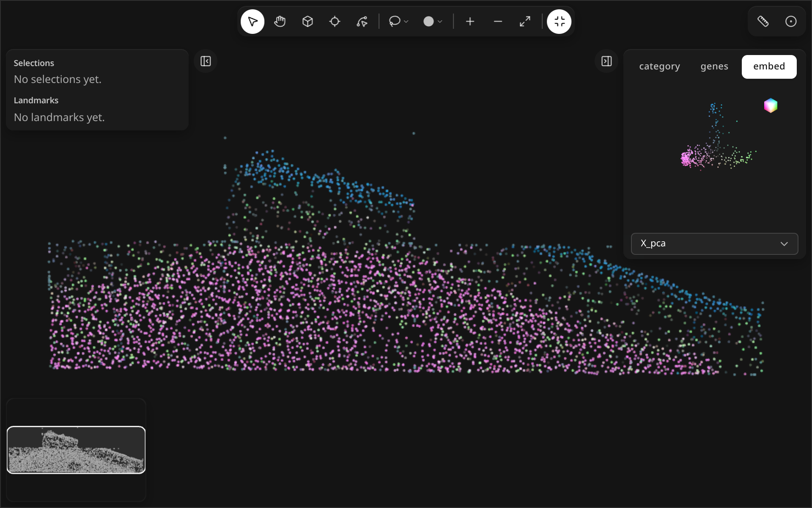The width and height of the screenshot is (812, 508).
Task: Switch to the genes tab
Action: click(714, 66)
